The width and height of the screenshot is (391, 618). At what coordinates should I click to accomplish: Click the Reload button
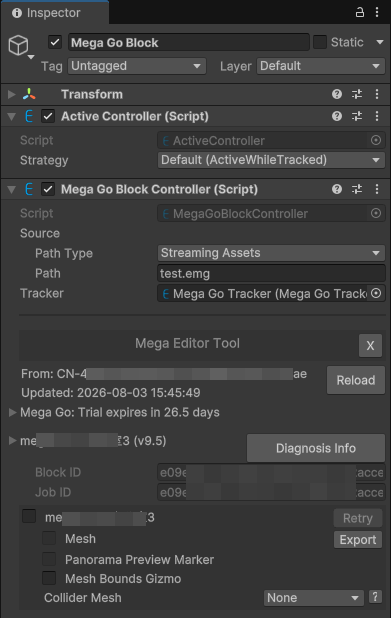(x=356, y=380)
